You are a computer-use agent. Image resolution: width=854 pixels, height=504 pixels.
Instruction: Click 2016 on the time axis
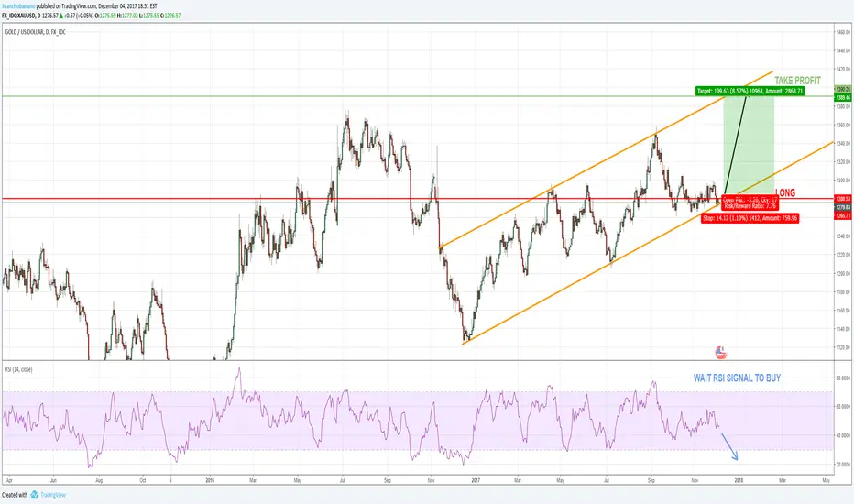(x=210, y=480)
